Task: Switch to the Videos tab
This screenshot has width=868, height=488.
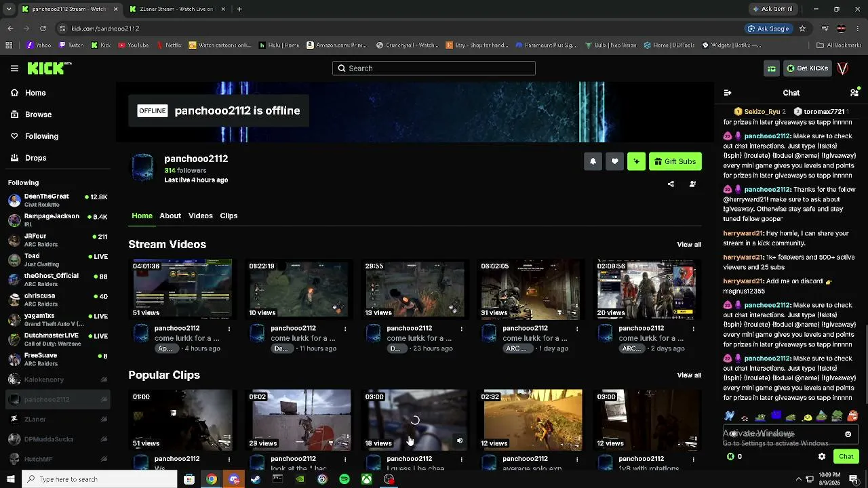Action: tap(201, 216)
